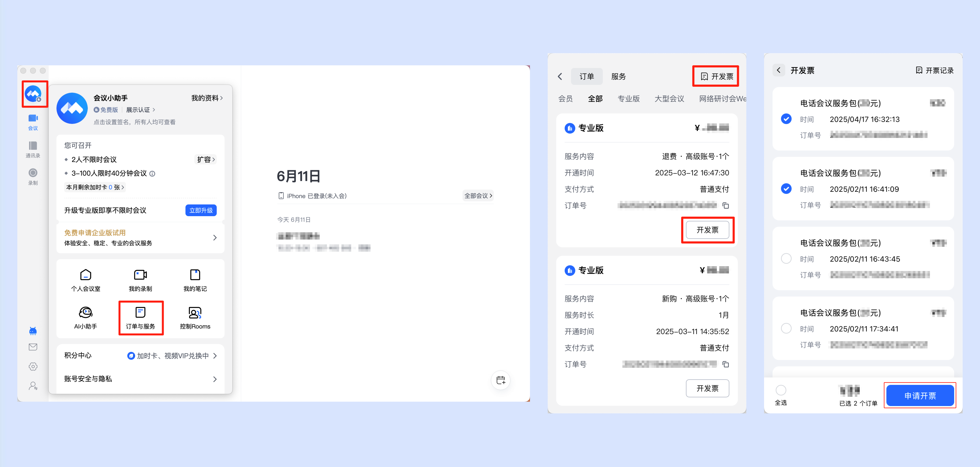This screenshot has height=467, width=980.
Task: Open 展示认证 chevron link
Action: [x=140, y=110]
